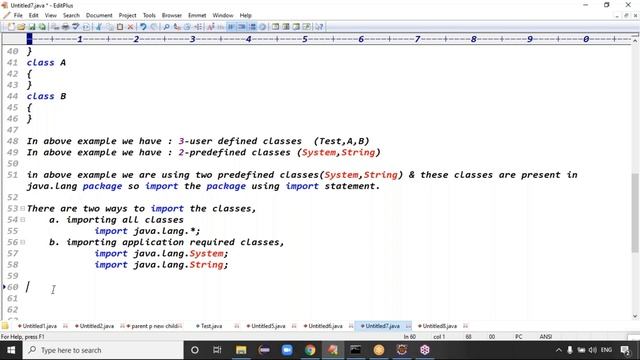Open the Search menu
This screenshot has width=640, height=360.
point(71,16)
